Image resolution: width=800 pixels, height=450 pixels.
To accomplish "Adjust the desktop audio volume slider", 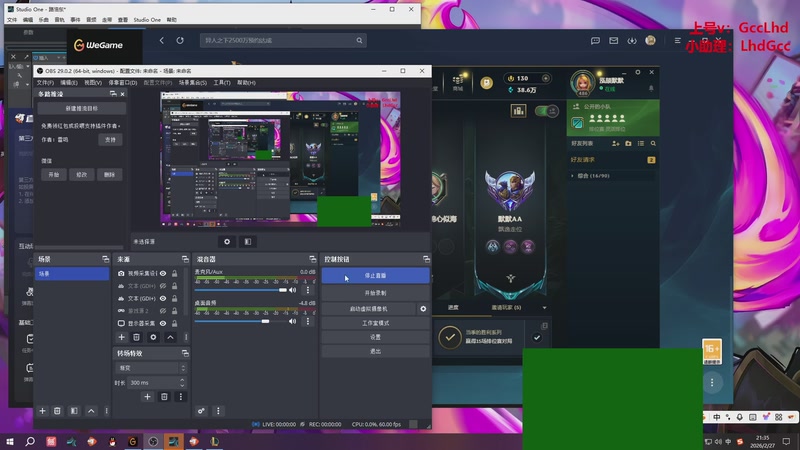I will 240,321.
